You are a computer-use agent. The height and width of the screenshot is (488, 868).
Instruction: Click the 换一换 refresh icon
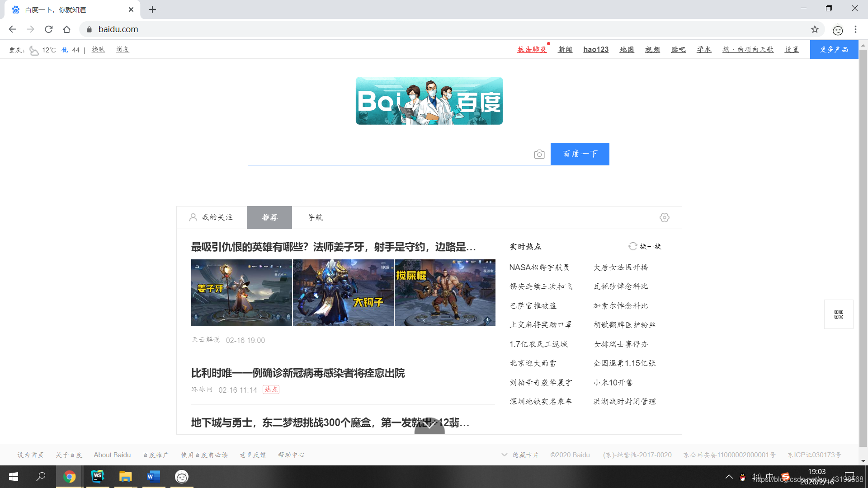[632, 246]
